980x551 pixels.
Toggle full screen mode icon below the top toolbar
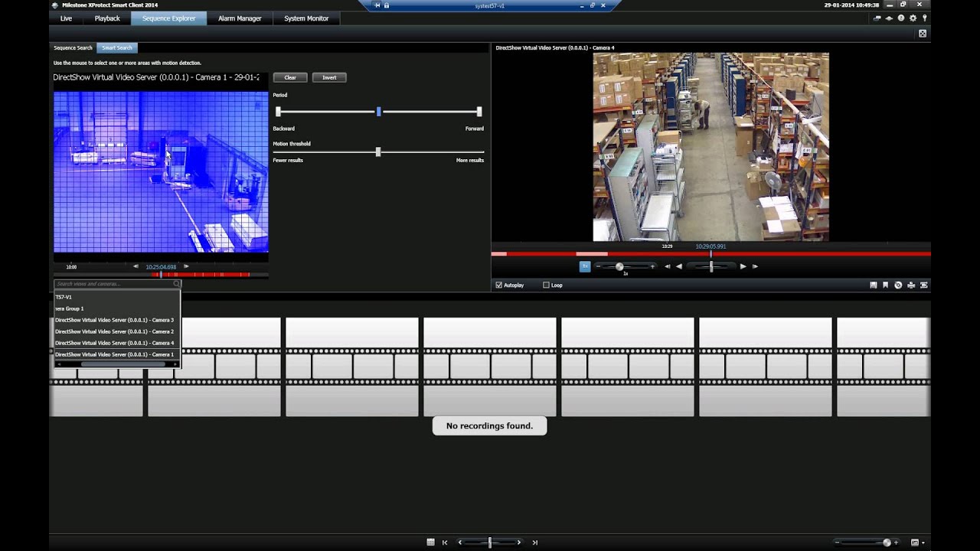923,34
